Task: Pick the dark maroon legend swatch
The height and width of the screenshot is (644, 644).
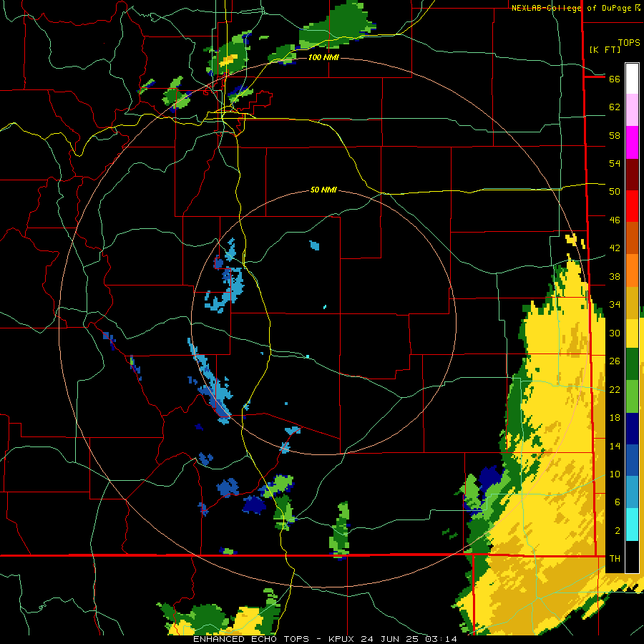Action: tap(632, 175)
